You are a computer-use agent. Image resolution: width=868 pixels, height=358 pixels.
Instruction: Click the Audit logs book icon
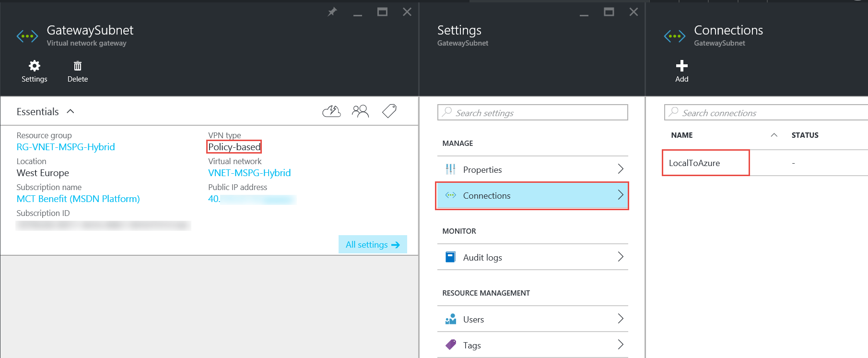point(450,257)
